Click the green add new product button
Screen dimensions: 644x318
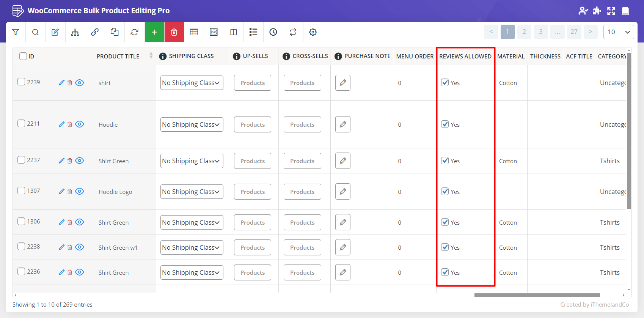click(x=154, y=32)
